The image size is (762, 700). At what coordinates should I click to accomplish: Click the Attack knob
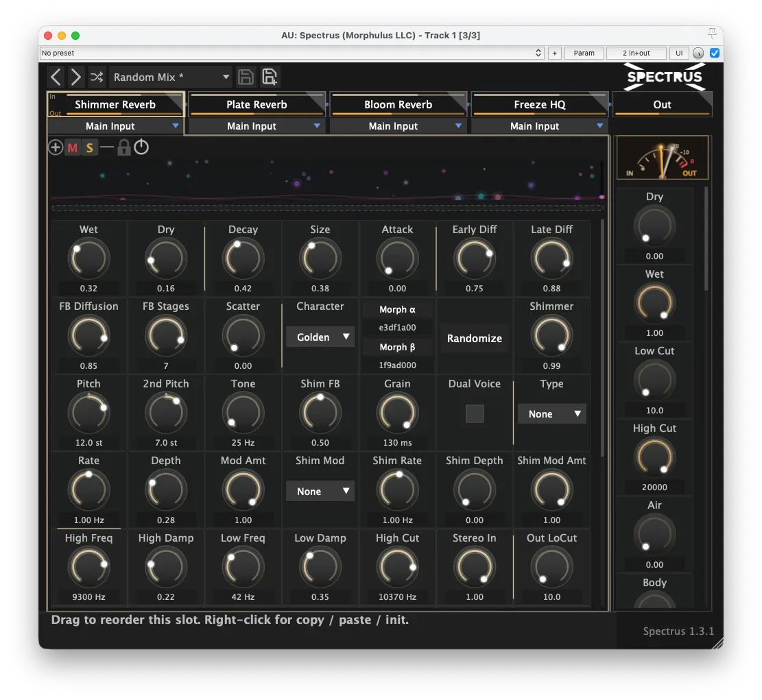click(x=397, y=258)
